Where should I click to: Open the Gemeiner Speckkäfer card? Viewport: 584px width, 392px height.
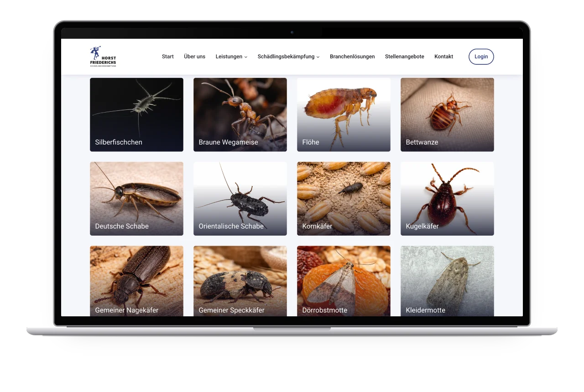pos(240,281)
